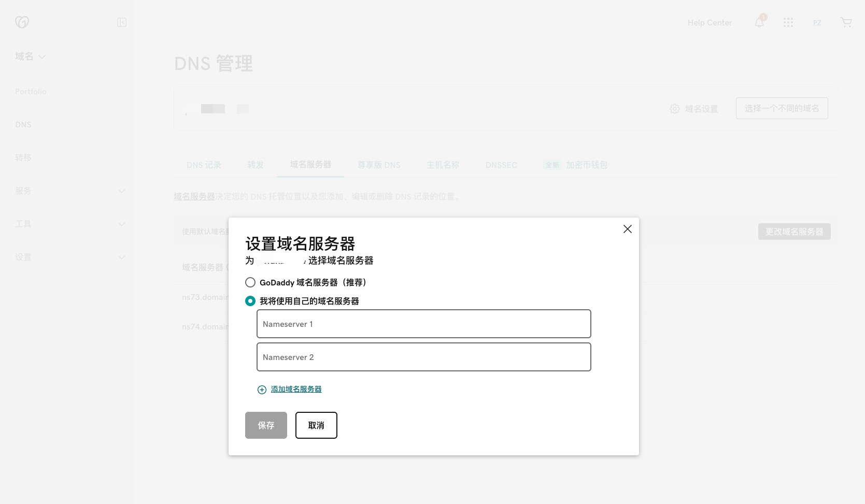Image resolution: width=865 pixels, height=504 pixels.
Task: Open the notifications bell
Action: pos(759,23)
